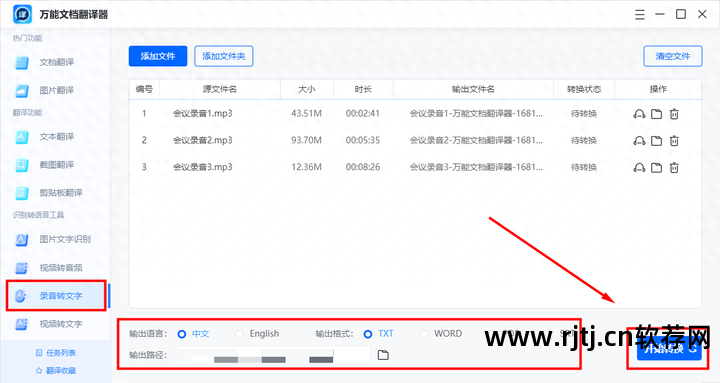Screen dimensions: 720x383
Task: Click the 添加文件 button
Action: pos(158,56)
